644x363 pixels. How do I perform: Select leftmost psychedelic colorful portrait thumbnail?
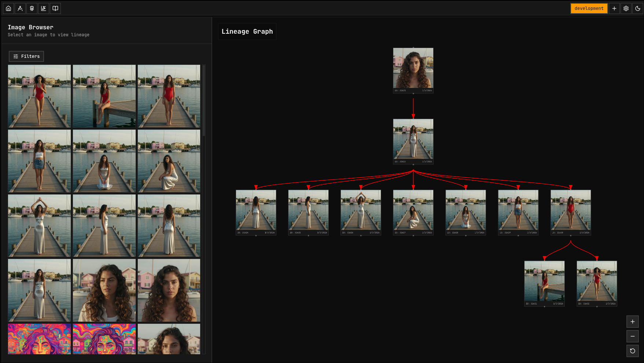tap(40, 339)
